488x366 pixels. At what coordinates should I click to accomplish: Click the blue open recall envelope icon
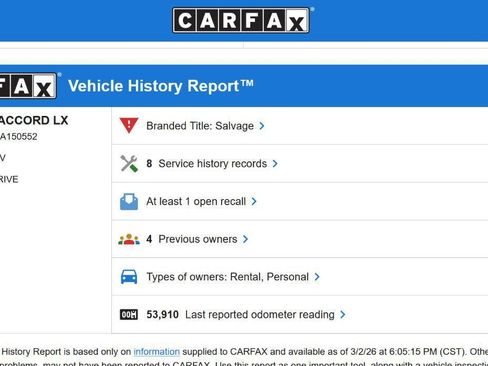[x=129, y=201]
